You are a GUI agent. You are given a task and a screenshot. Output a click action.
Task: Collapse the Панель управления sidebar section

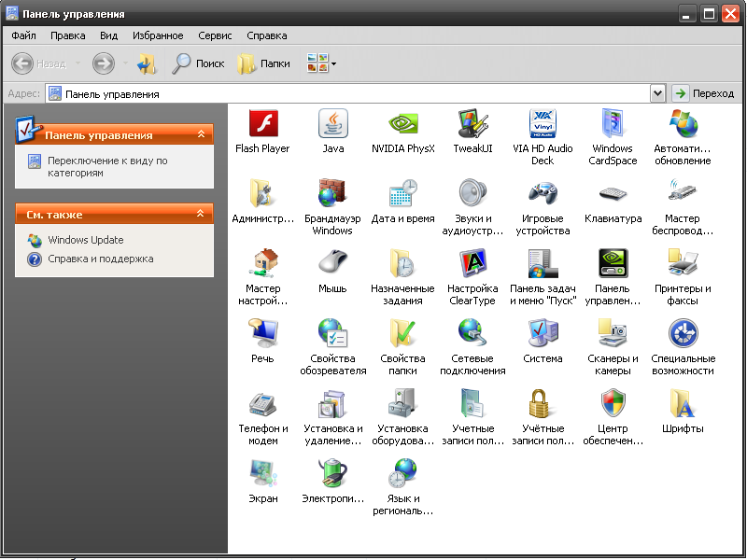click(x=201, y=134)
